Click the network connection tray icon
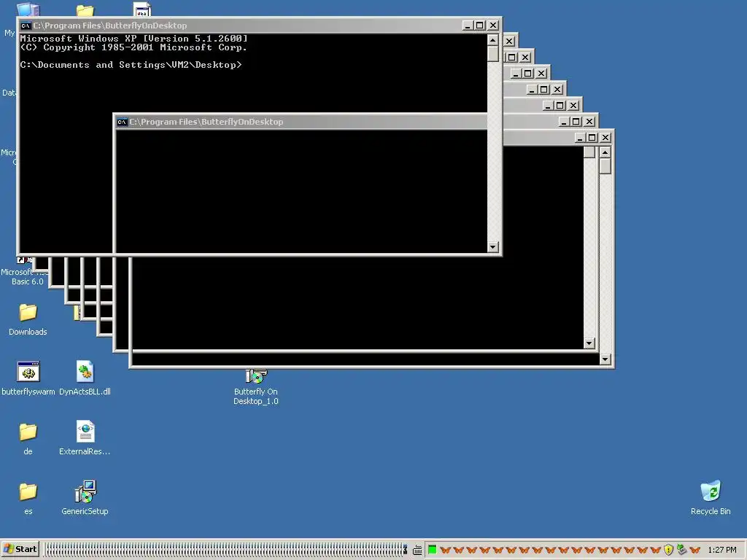 pos(682,550)
